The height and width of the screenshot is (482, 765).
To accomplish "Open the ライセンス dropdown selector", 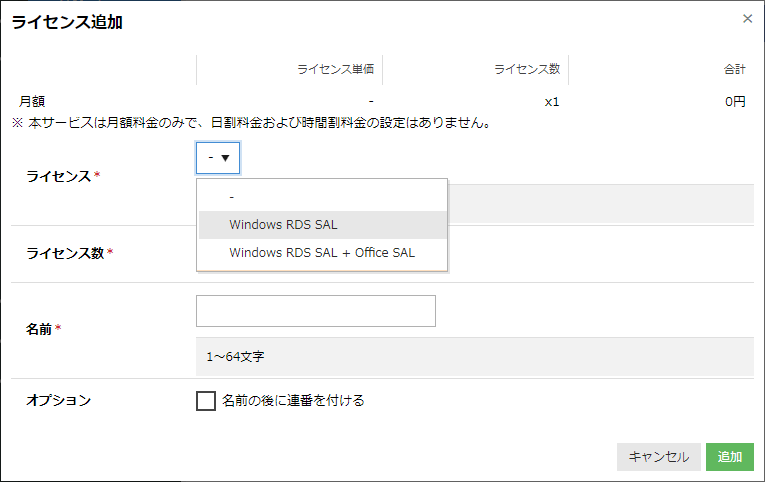I will pyautogui.click(x=218, y=158).
